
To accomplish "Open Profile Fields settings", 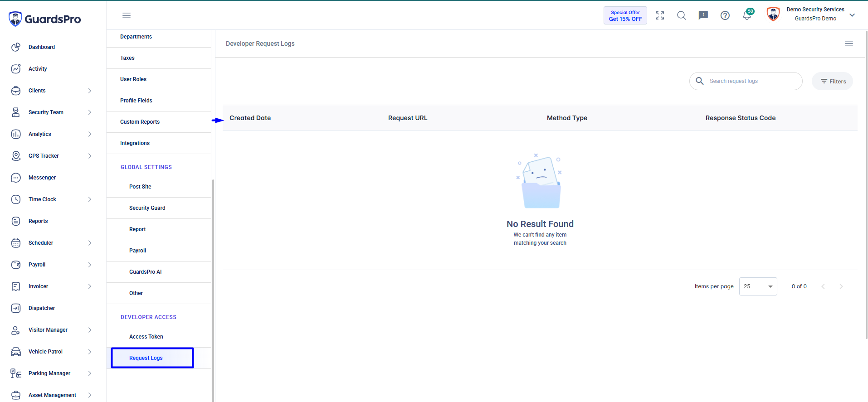I will coord(159,101).
